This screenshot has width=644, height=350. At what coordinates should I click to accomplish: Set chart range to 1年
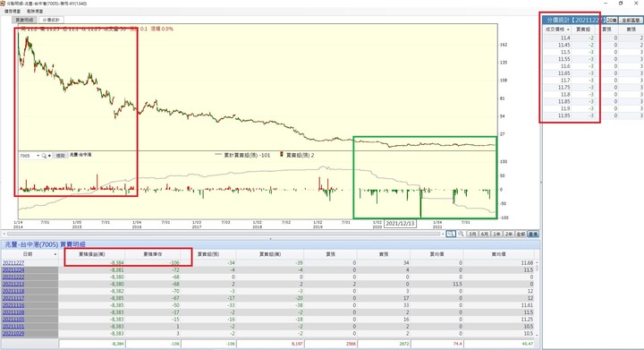click(496, 234)
